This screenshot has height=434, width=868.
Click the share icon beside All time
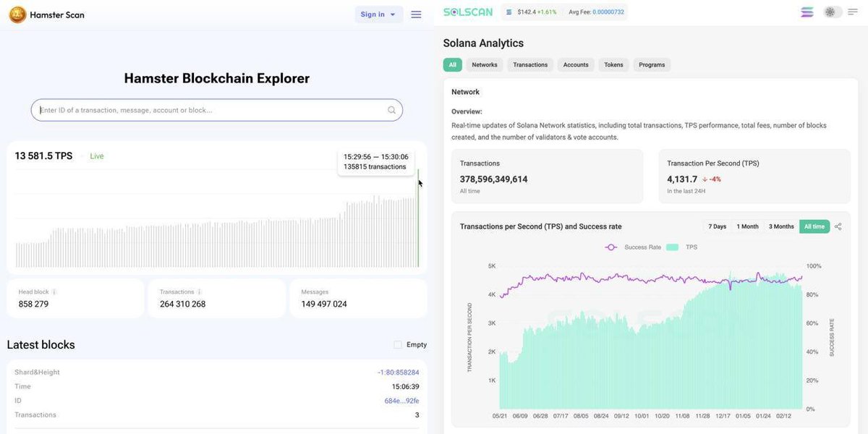coord(838,226)
